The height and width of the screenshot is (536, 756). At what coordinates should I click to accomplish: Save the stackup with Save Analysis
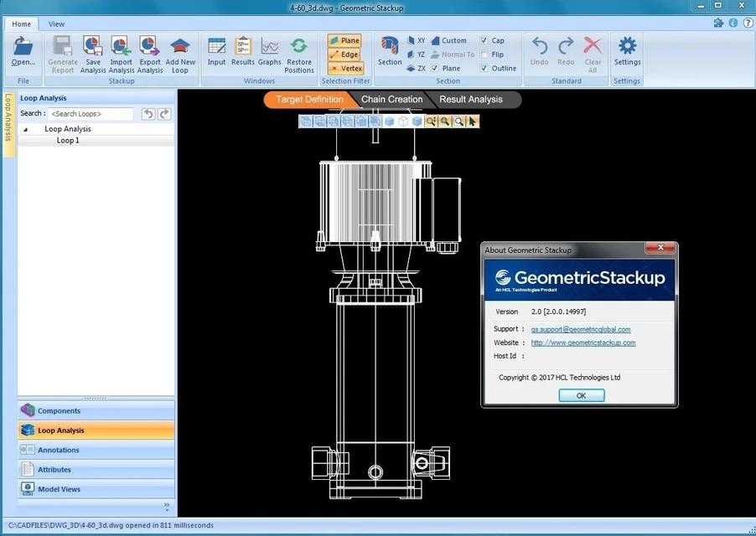(x=92, y=54)
